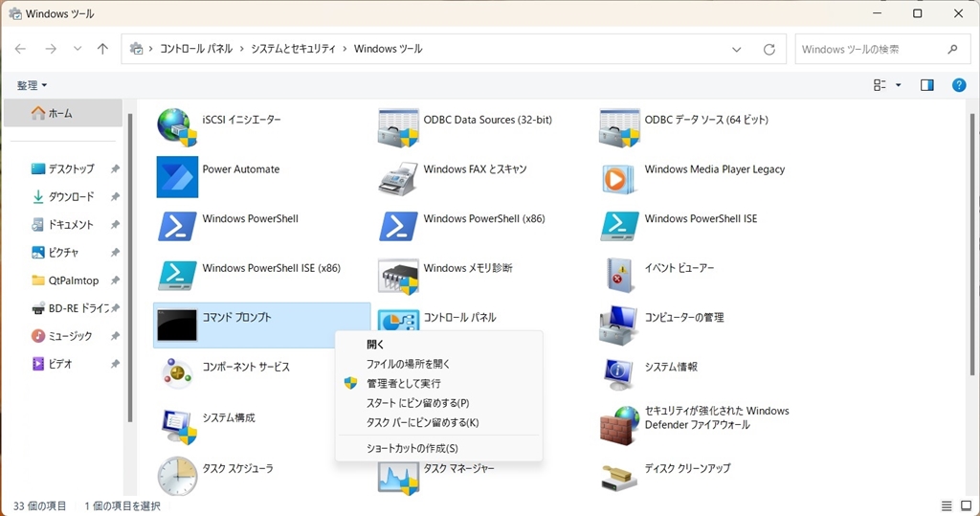Select the システム情報 icon

[619, 374]
